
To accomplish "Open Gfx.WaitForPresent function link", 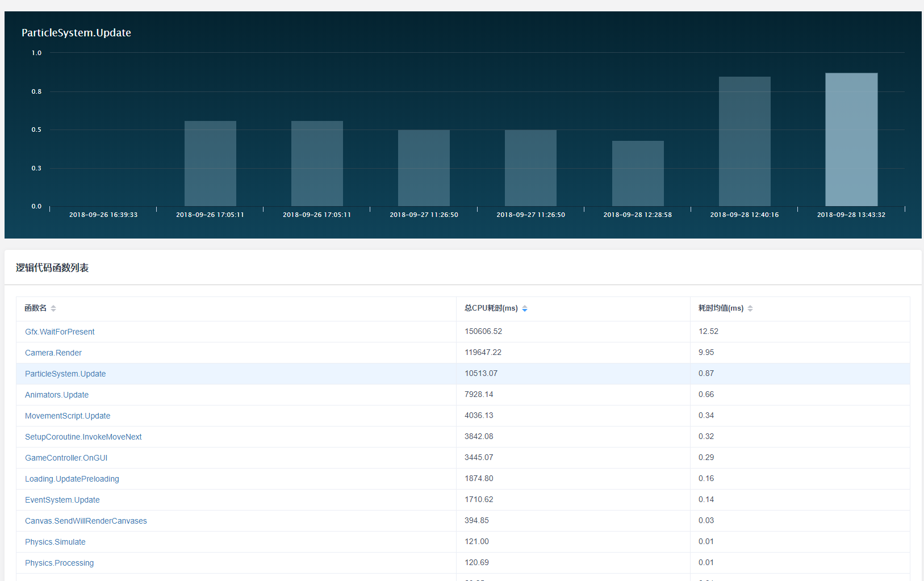I will coord(60,332).
